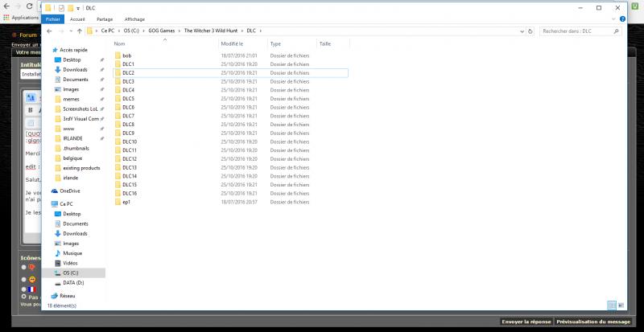Switch to large icons view layout
Viewport: 644px width, 332px height.
tap(621, 305)
